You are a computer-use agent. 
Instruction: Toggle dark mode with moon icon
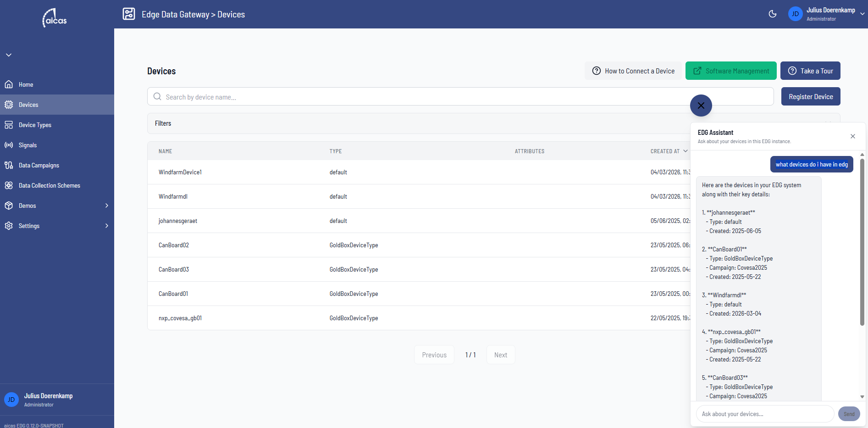[772, 14]
